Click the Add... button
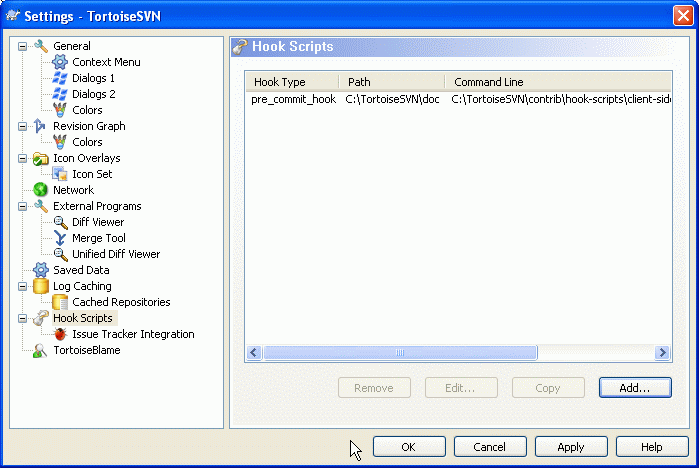This screenshot has width=699, height=468. [635, 388]
